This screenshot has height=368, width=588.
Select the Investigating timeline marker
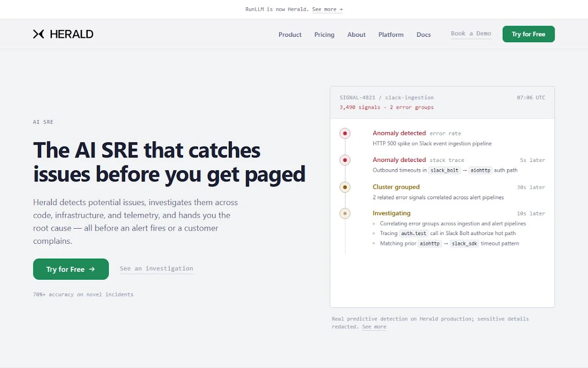coord(345,213)
